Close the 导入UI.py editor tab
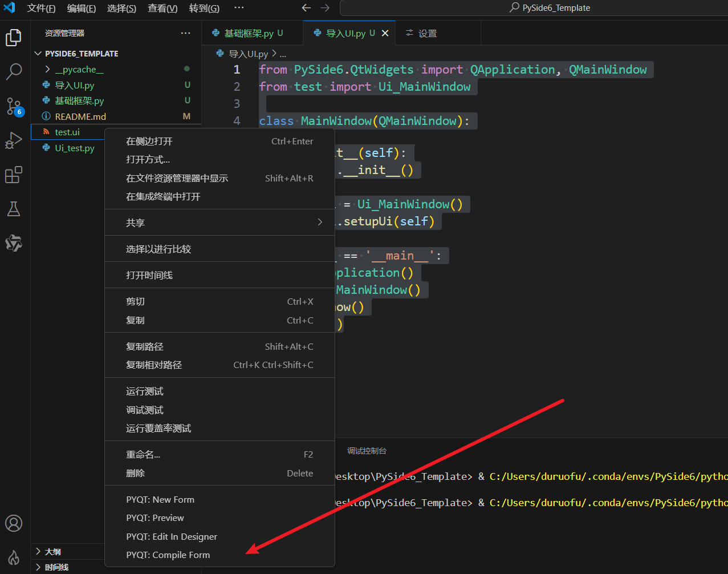The width and height of the screenshot is (728, 574). pyautogui.click(x=385, y=34)
